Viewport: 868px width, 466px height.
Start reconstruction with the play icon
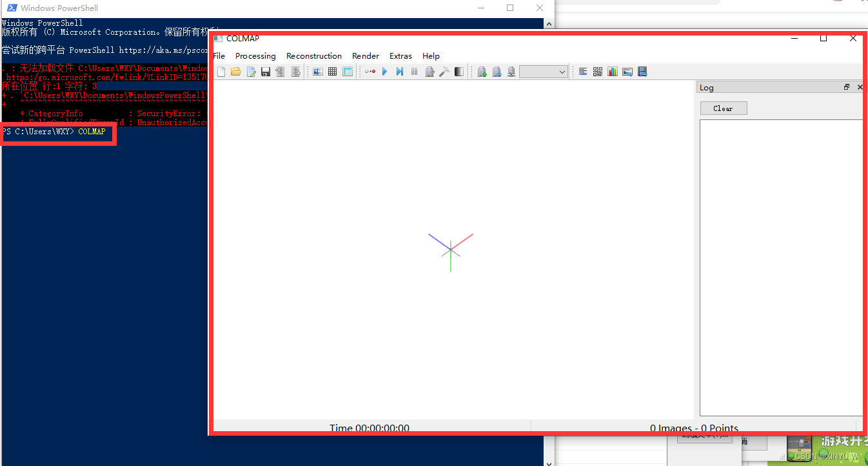point(385,72)
